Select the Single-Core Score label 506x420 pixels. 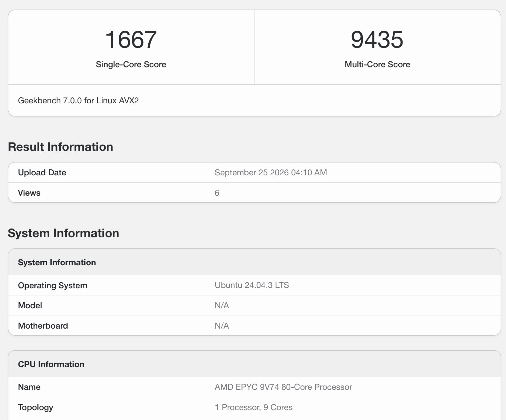click(131, 65)
